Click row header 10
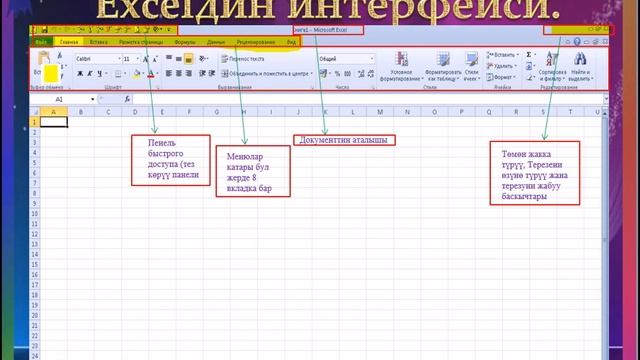The width and height of the screenshot is (640, 360). click(x=35, y=213)
